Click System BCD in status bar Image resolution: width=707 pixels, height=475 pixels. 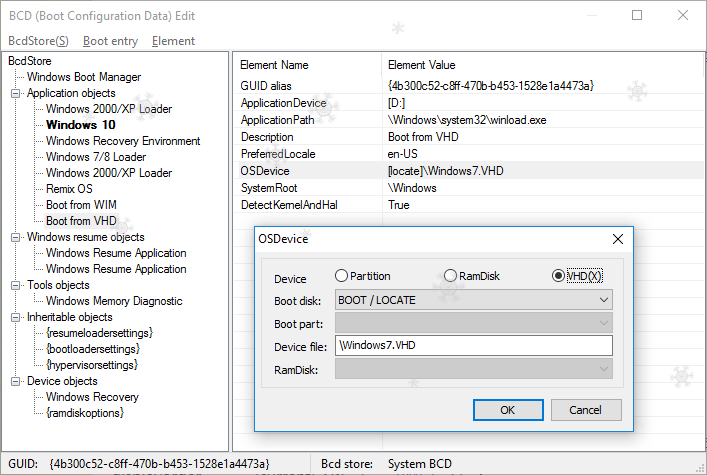point(420,464)
